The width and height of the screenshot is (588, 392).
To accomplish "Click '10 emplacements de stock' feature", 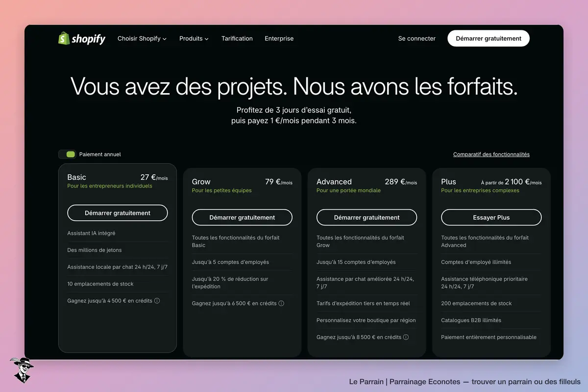I will tap(100, 284).
